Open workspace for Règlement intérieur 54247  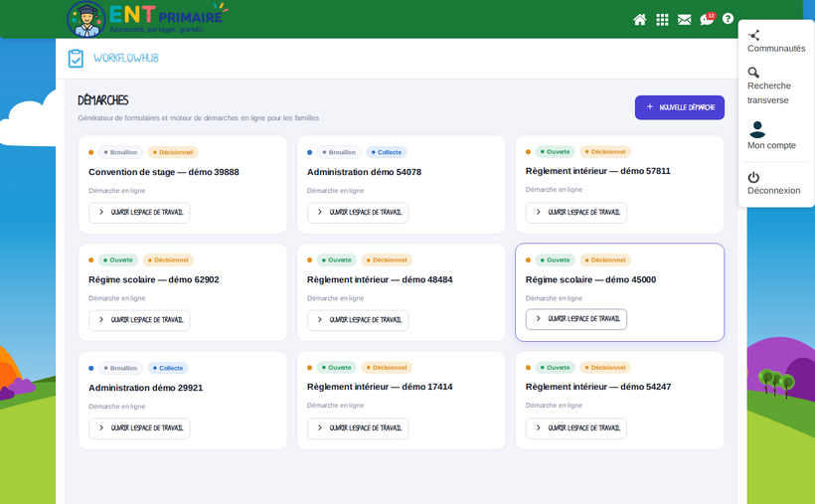pyautogui.click(x=575, y=428)
